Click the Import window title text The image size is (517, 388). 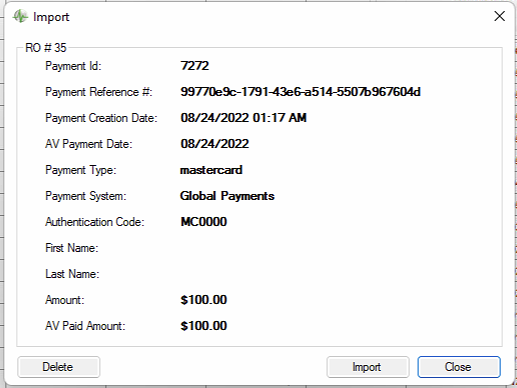(51, 17)
